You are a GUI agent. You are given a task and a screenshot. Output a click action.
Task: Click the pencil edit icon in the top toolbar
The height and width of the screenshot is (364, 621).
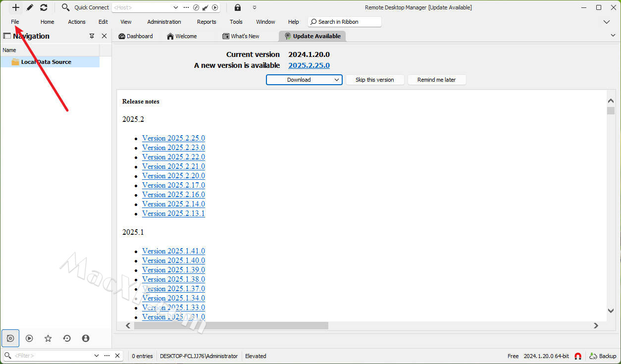pyautogui.click(x=30, y=7)
